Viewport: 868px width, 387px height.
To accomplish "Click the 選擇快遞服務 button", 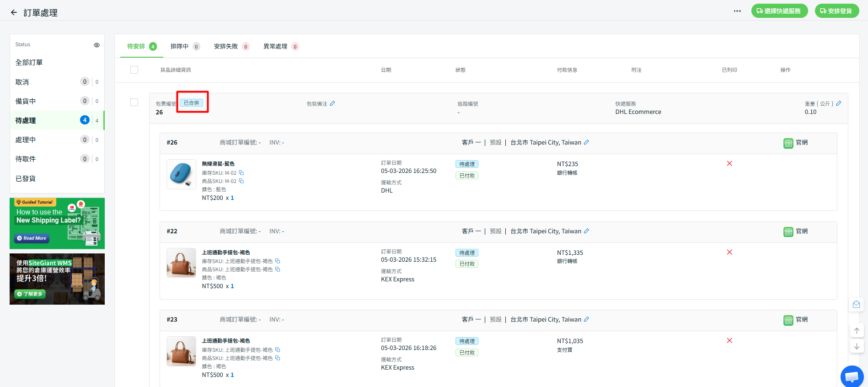I will [779, 11].
